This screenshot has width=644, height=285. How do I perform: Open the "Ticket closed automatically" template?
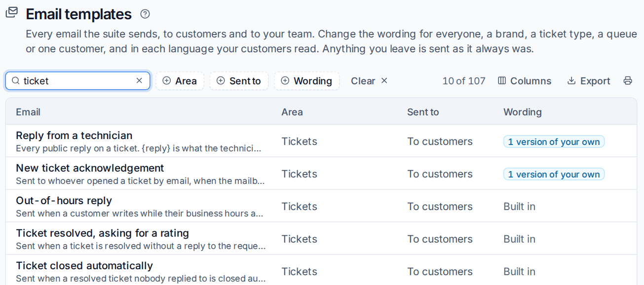(x=84, y=266)
